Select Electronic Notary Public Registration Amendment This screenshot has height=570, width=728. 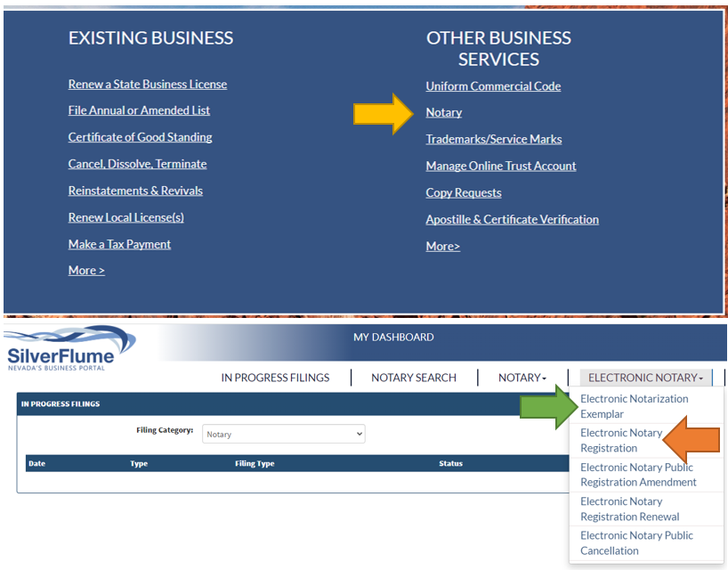pos(638,475)
